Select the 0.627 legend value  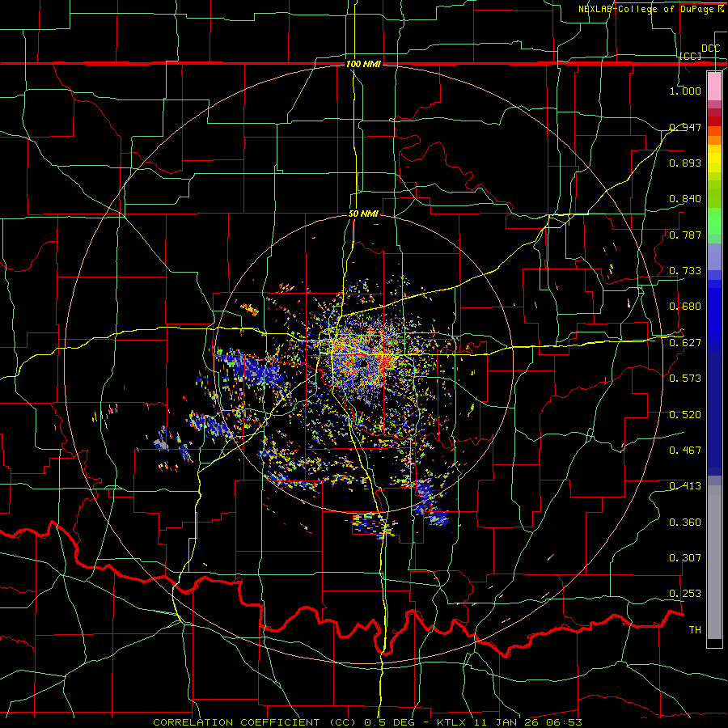point(685,343)
